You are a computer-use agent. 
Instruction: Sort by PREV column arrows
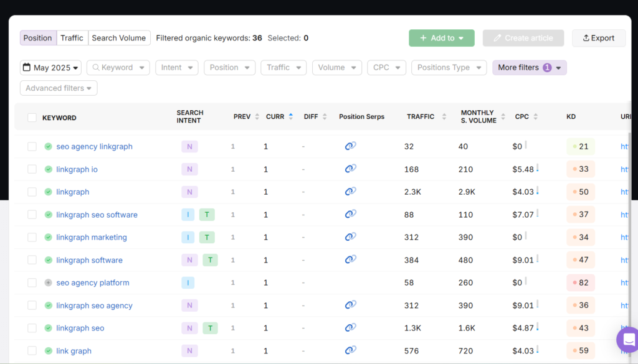click(x=257, y=116)
